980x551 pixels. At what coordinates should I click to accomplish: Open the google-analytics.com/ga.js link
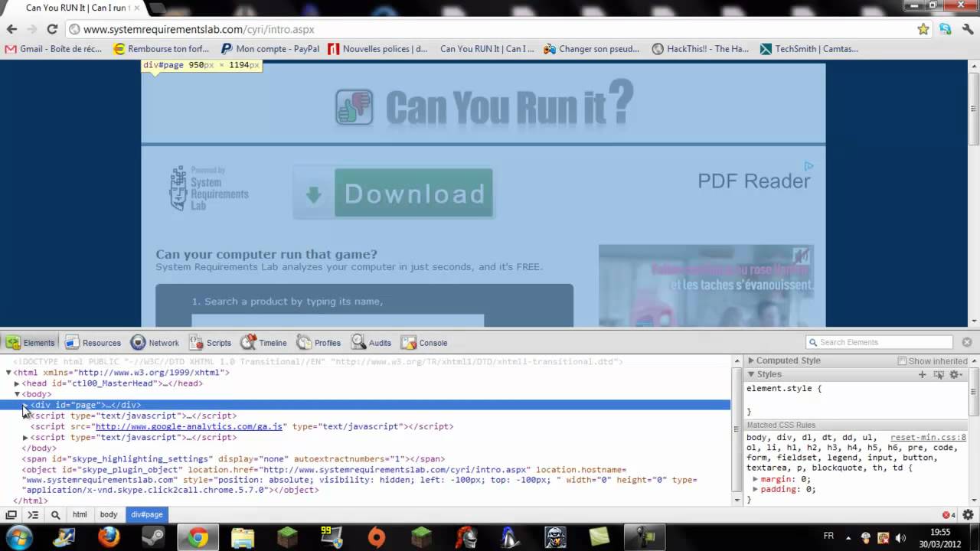click(x=188, y=426)
